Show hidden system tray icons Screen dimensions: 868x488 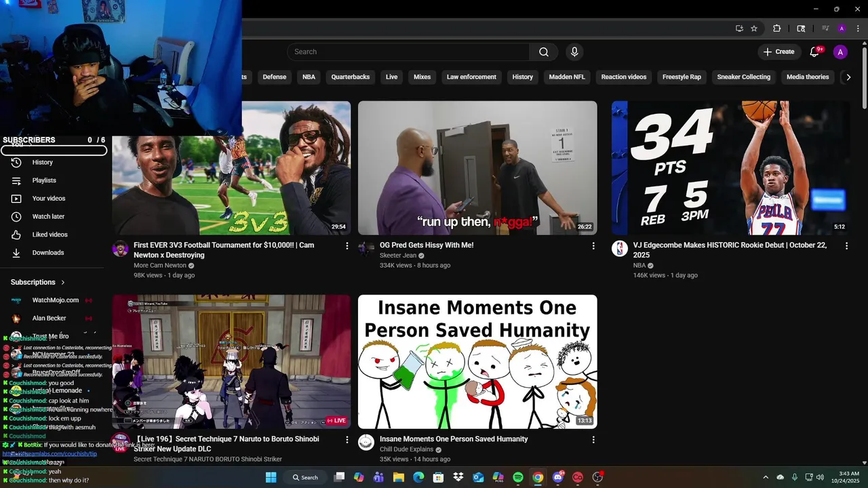coord(766,477)
